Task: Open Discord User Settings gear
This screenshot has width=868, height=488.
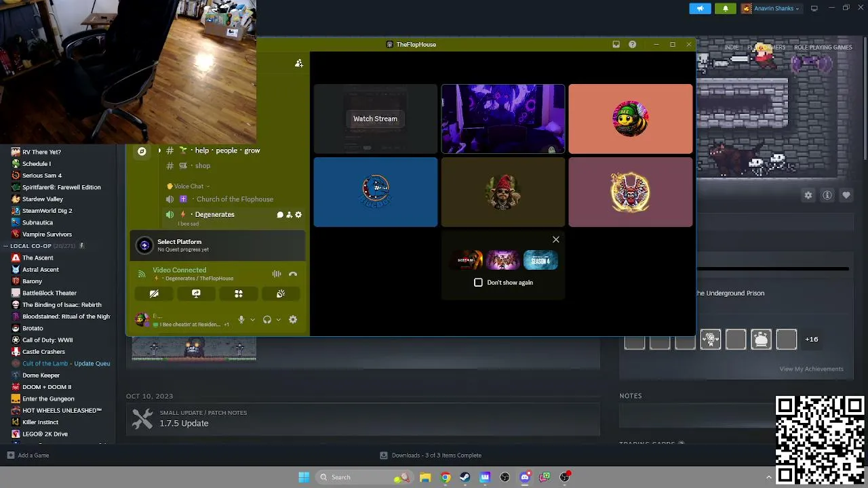Action: [293, 319]
